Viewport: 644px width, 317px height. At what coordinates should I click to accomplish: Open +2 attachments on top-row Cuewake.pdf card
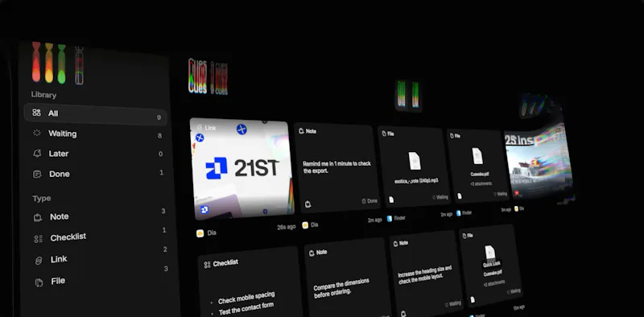[481, 183]
